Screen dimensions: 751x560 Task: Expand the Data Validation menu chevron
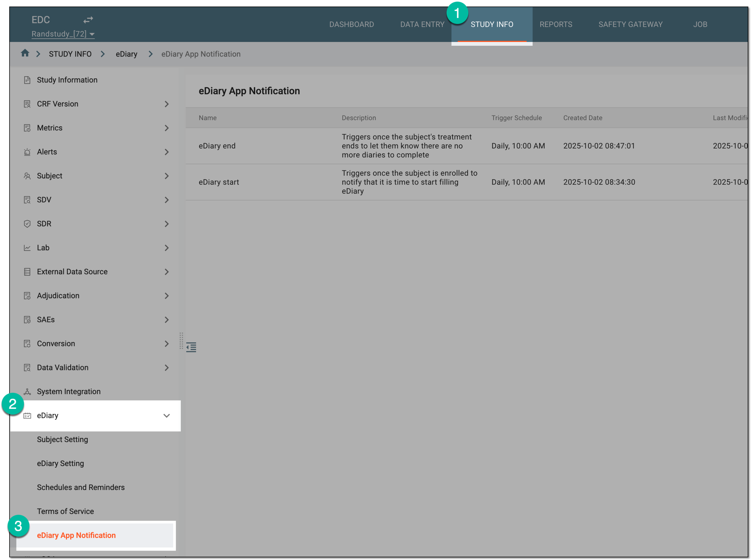(x=166, y=368)
